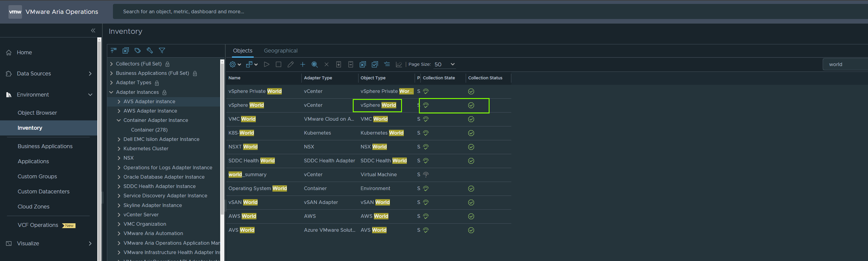
Task: Click lock icon next to Adapter Types
Action: pos(157,83)
